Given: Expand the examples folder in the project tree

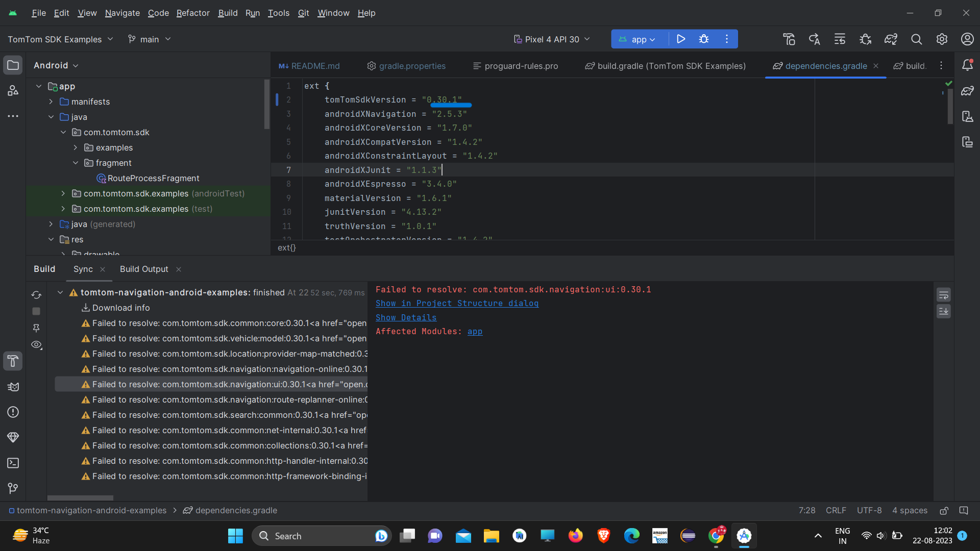Looking at the screenshot, I should tap(75, 147).
